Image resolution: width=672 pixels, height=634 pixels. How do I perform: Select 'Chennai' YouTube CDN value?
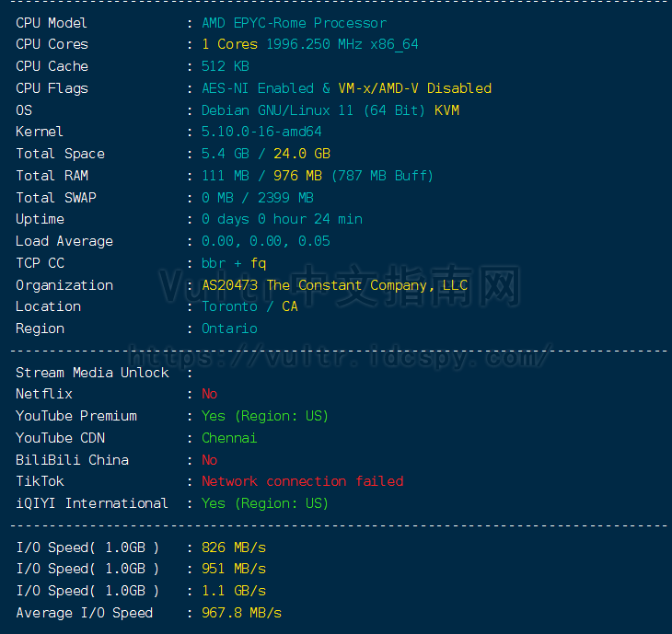[x=229, y=438]
